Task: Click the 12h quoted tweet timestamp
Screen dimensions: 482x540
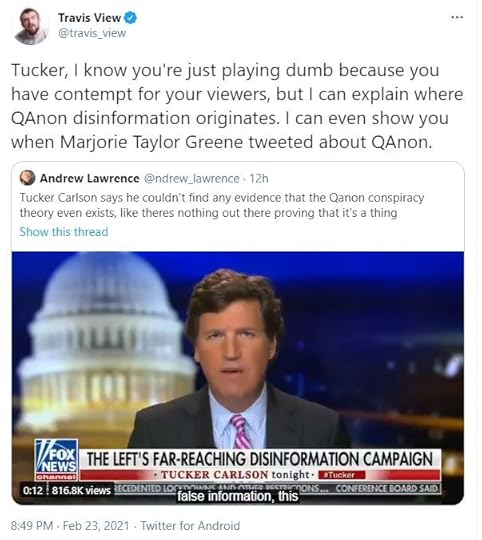Action: (259, 178)
